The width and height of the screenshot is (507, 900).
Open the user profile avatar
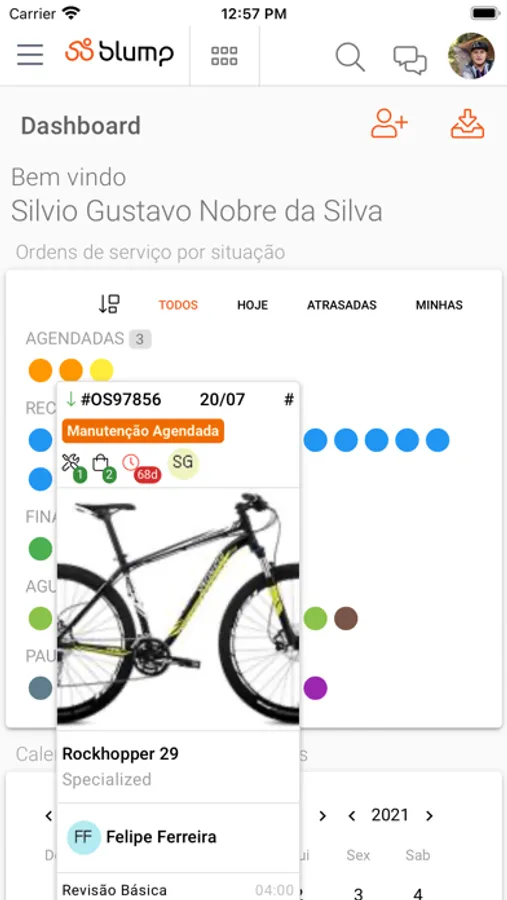pos(471,56)
